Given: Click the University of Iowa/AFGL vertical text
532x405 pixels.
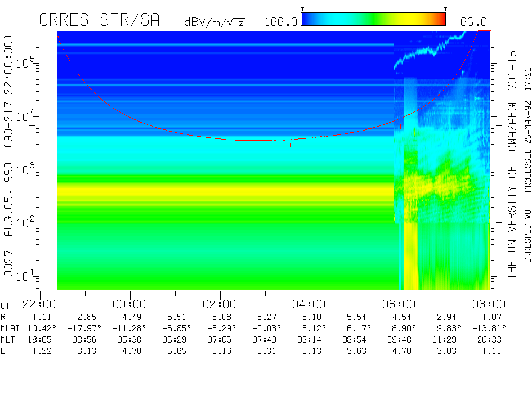Looking at the screenshot, I should click(512, 163).
